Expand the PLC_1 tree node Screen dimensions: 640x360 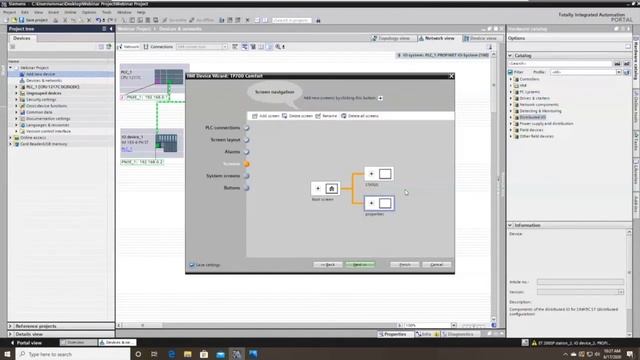(16, 87)
